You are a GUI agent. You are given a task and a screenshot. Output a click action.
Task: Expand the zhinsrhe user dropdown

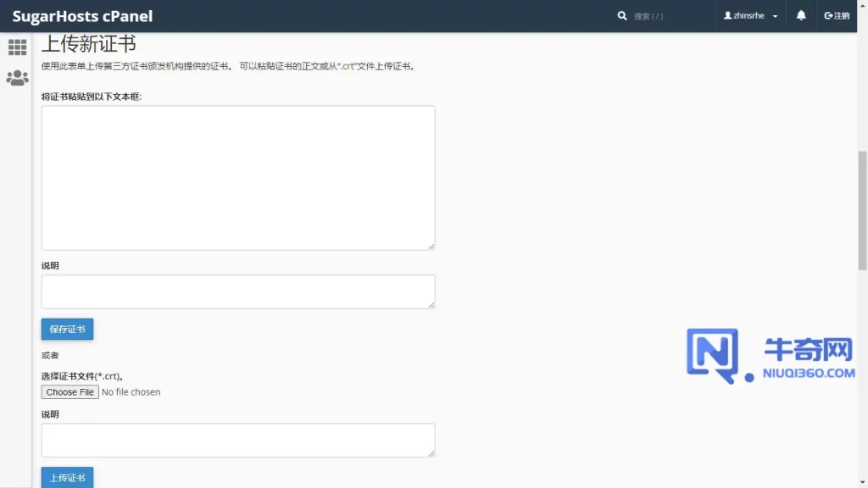click(751, 15)
